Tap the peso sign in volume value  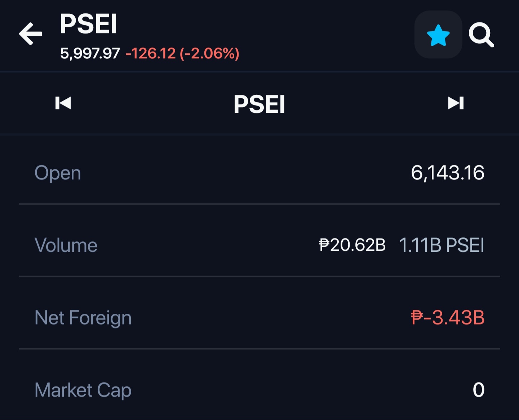coord(324,245)
